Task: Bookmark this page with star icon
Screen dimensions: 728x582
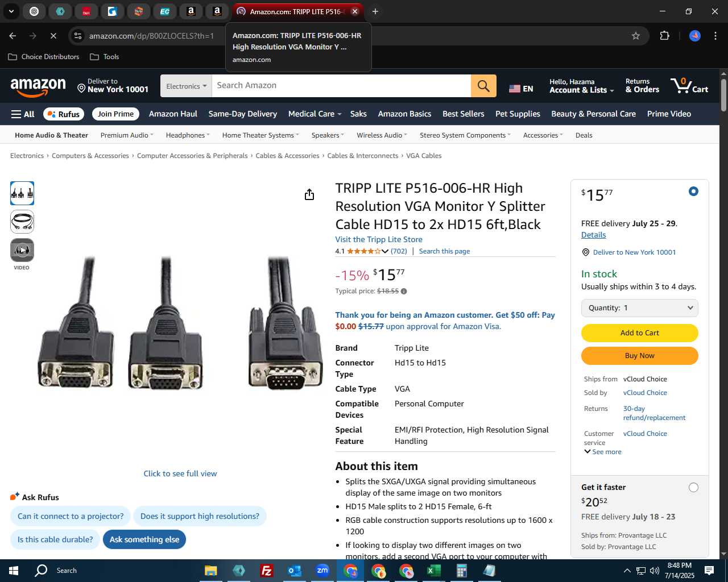Action: tap(636, 36)
